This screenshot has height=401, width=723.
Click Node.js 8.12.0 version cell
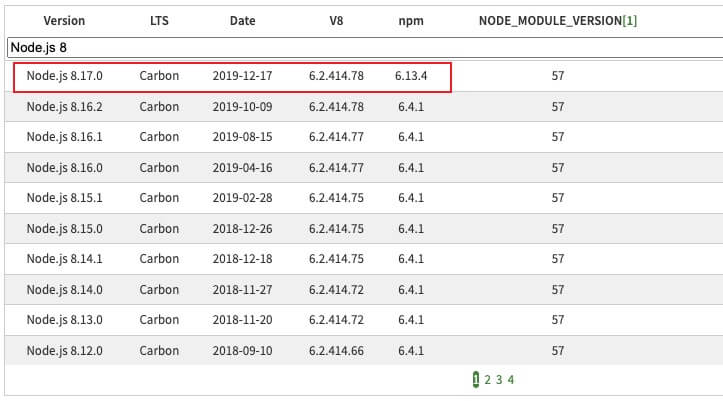pyautogui.click(x=65, y=351)
